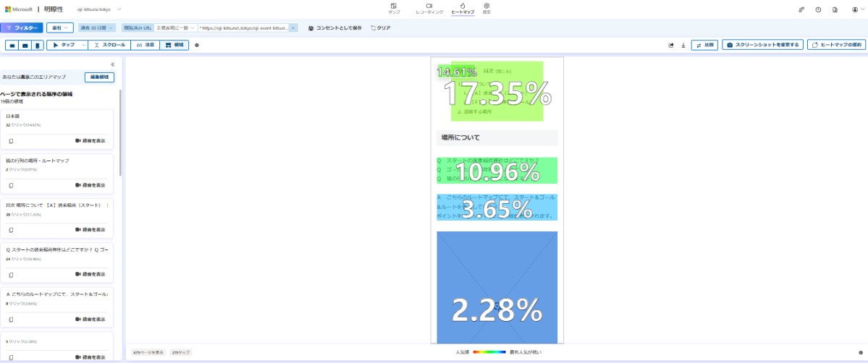Remove the visited URL filter chip
The height and width of the screenshot is (363, 868).
click(293, 27)
